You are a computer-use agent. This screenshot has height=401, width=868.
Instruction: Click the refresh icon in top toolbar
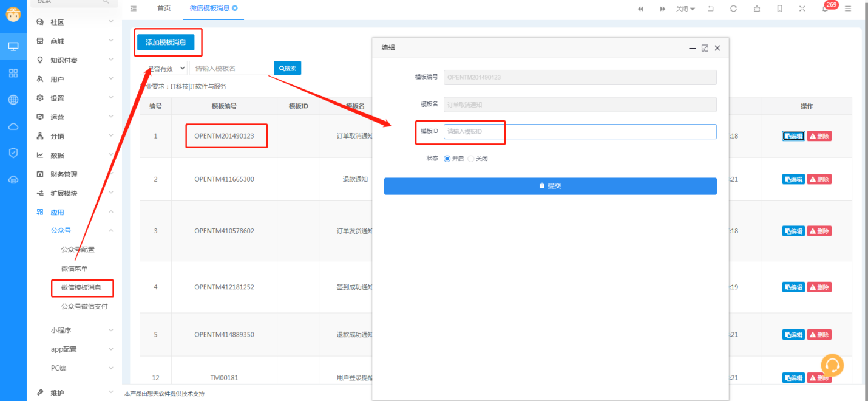(733, 9)
